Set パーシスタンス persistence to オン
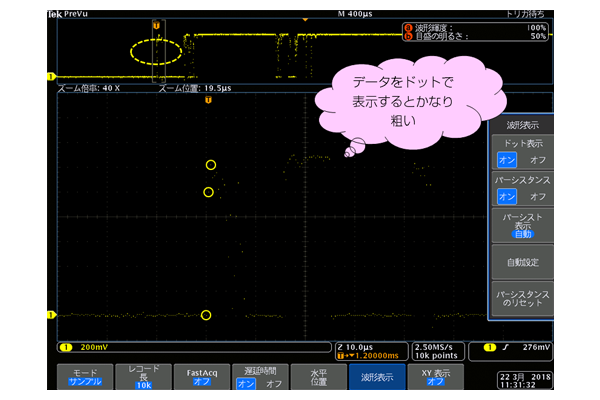Viewport: 600px width, 400px height. (x=507, y=197)
